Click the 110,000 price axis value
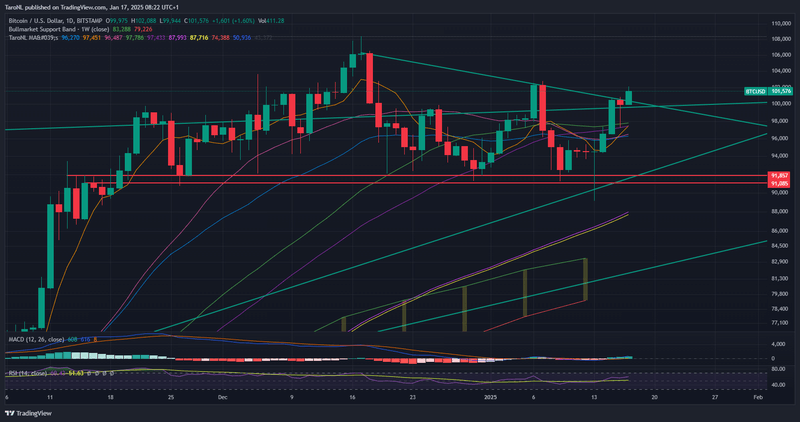The image size is (800, 422). click(x=781, y=23)
